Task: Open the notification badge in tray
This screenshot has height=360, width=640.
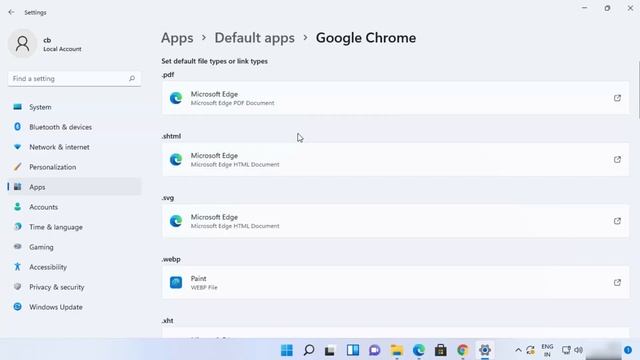Action: [x=628, y=350]
